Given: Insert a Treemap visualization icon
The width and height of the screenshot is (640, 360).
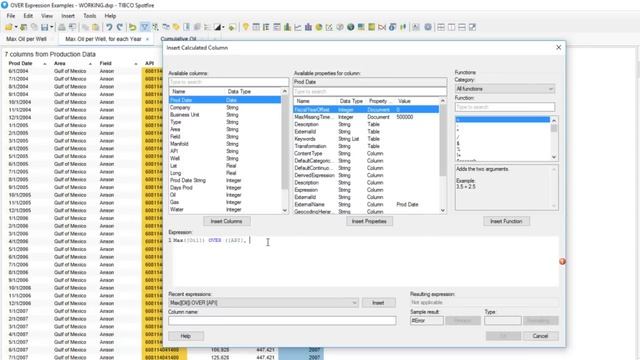Looking at the screenshot, I should [361, 27].
